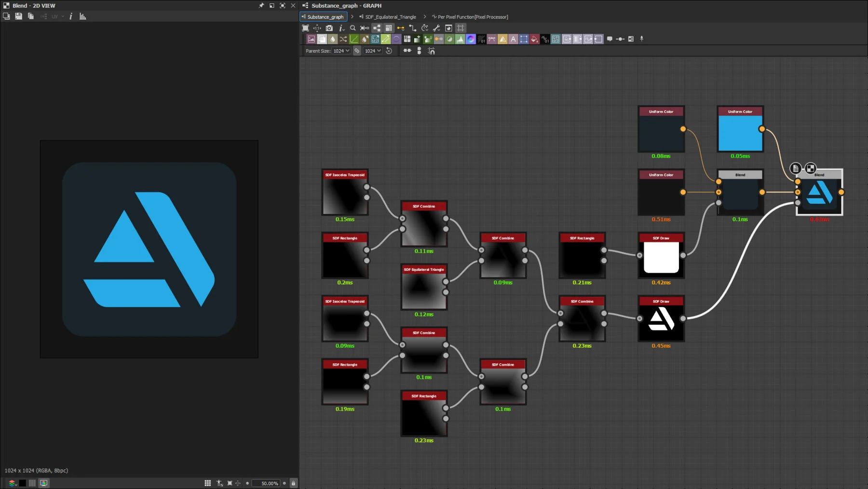Lock the 2D view with padlock

293,483
